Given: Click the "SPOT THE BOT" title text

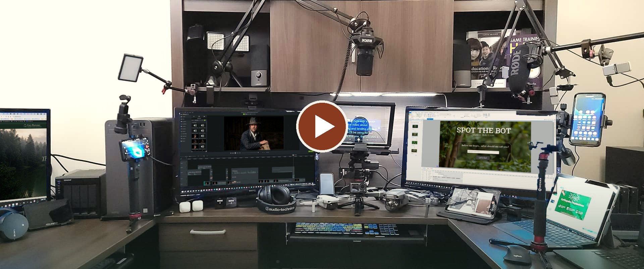Looking at the screenshot, I should 484,130.
